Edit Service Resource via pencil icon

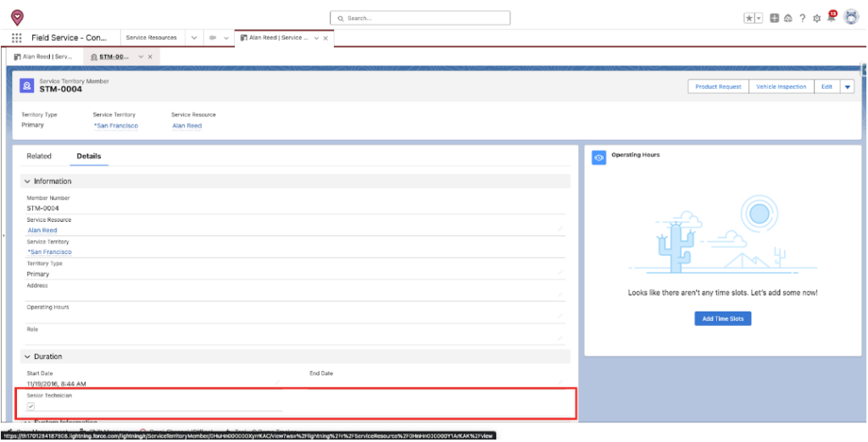560,229
